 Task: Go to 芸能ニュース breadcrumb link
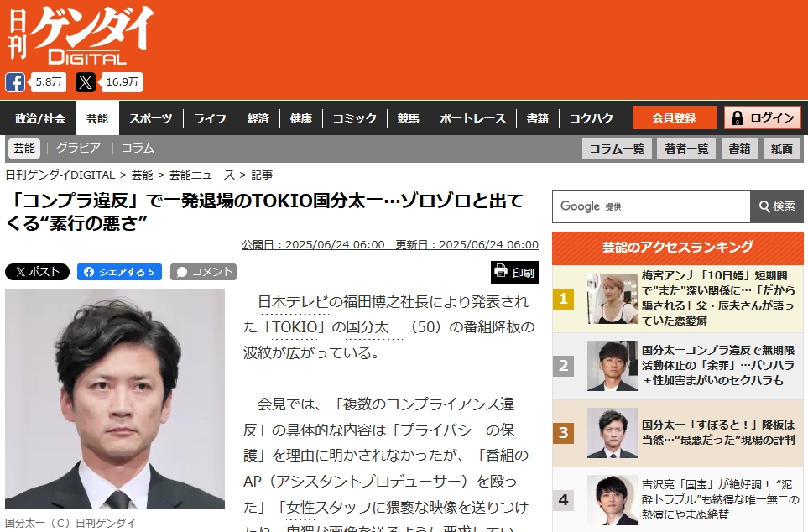(x=202, y=175)
